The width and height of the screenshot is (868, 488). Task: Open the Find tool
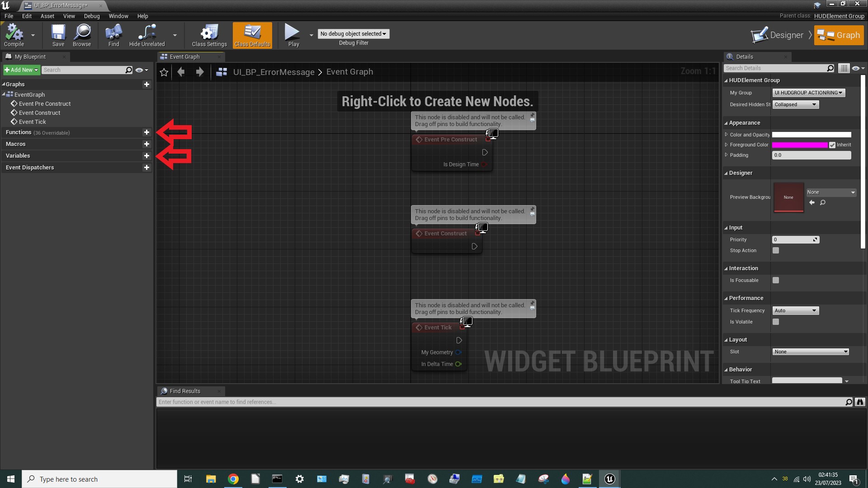[x=113, y=35]
